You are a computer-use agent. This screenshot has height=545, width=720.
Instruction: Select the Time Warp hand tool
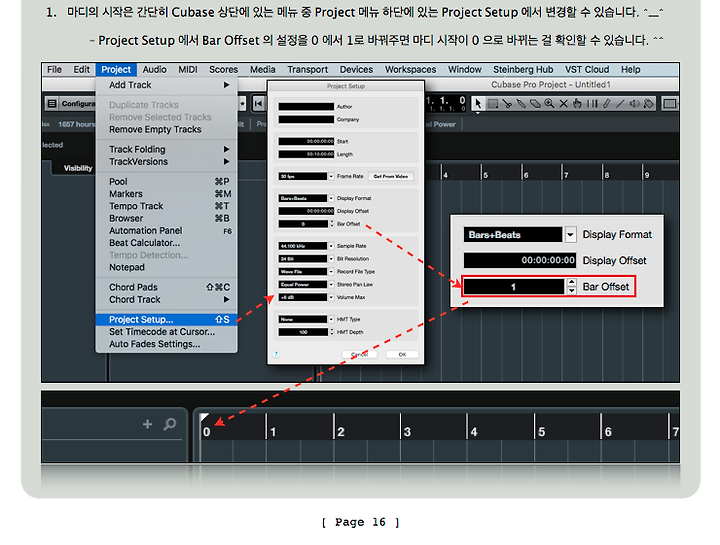tap(578, 104)
